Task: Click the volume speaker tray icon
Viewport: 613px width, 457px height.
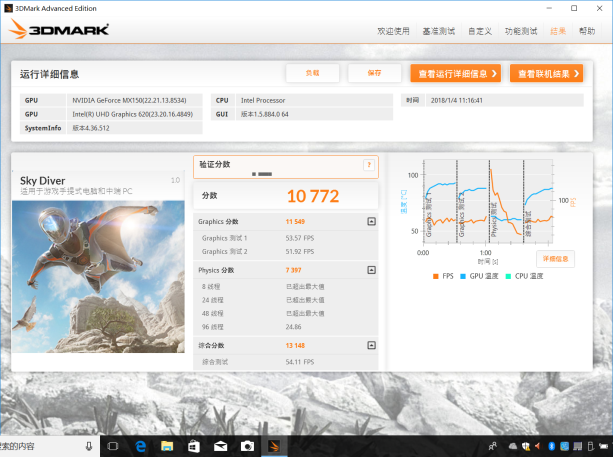Action: pyautogui.click(x=538, y=446)
